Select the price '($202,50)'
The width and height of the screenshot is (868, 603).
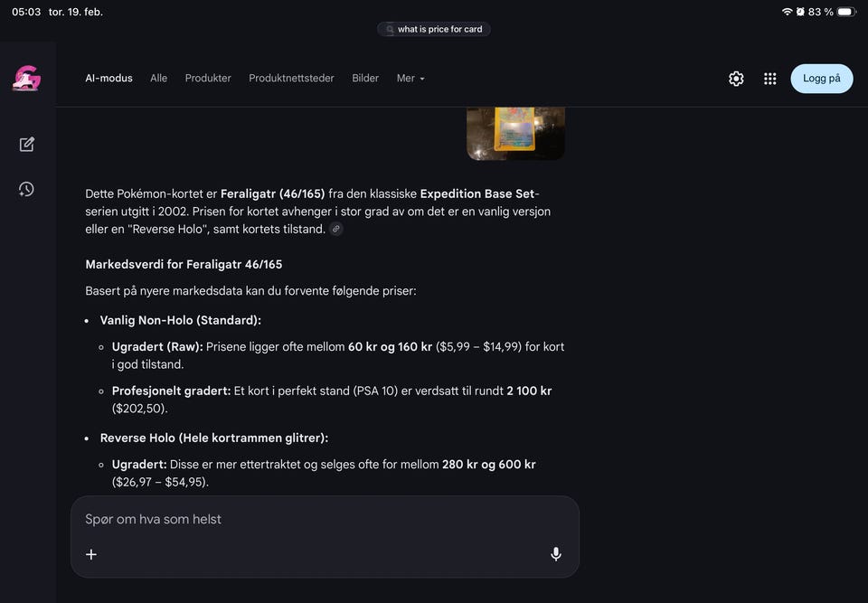click(x=139, y=409)
